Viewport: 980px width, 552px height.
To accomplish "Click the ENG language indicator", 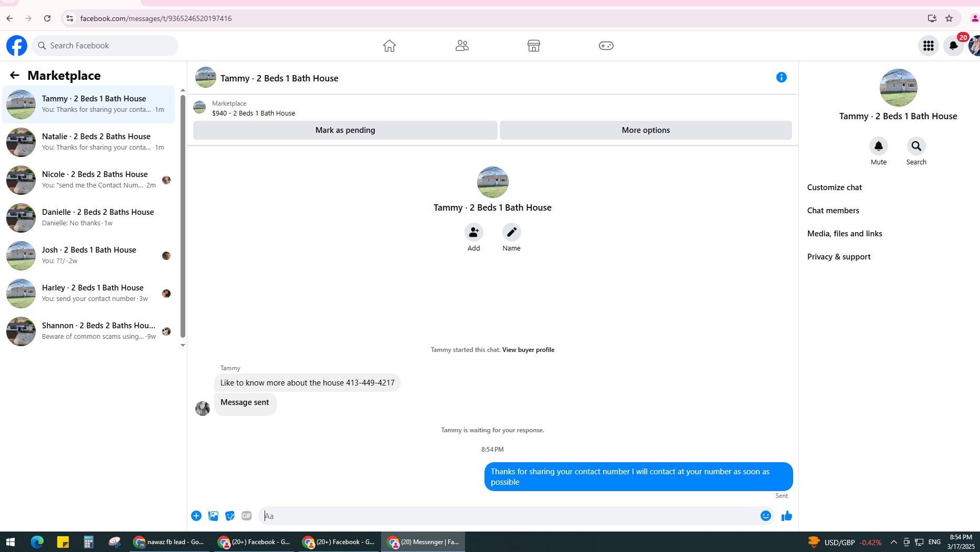I will (934, 542).
